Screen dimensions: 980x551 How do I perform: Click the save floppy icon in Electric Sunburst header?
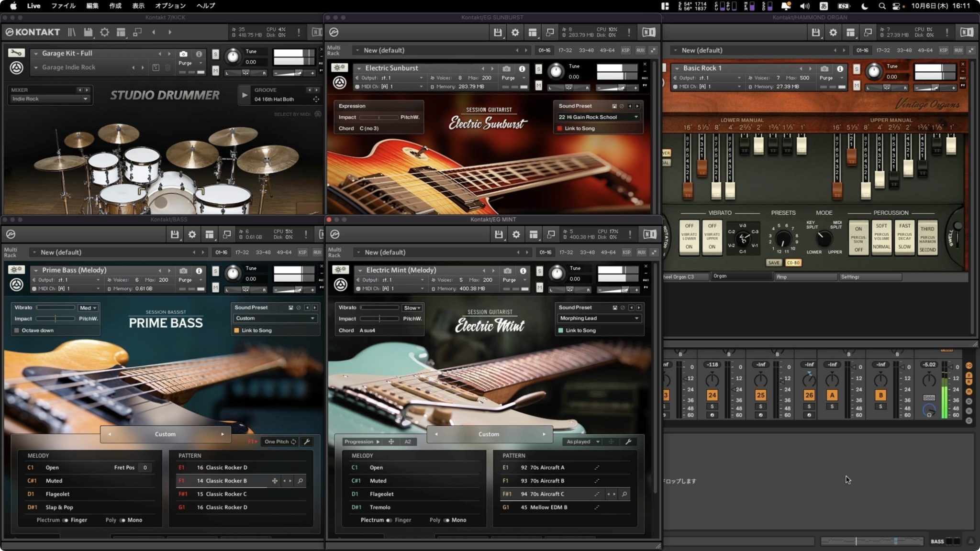coord(498,32)
